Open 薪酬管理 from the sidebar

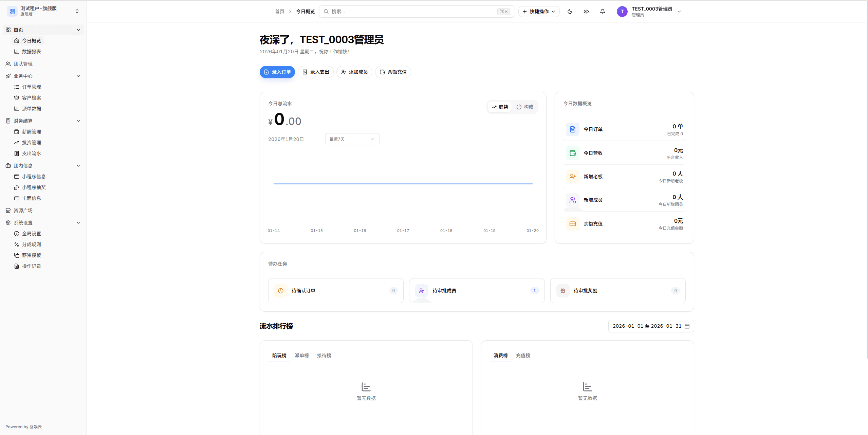32,131
